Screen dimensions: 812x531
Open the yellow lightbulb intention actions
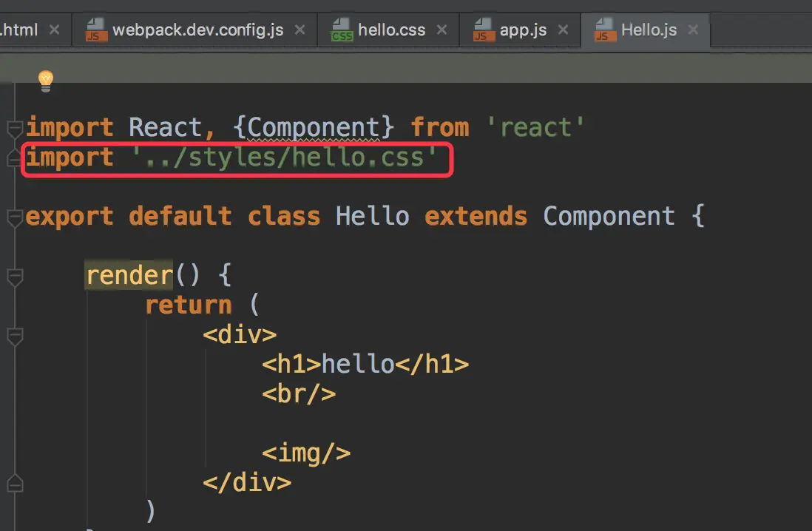[46, 81]
